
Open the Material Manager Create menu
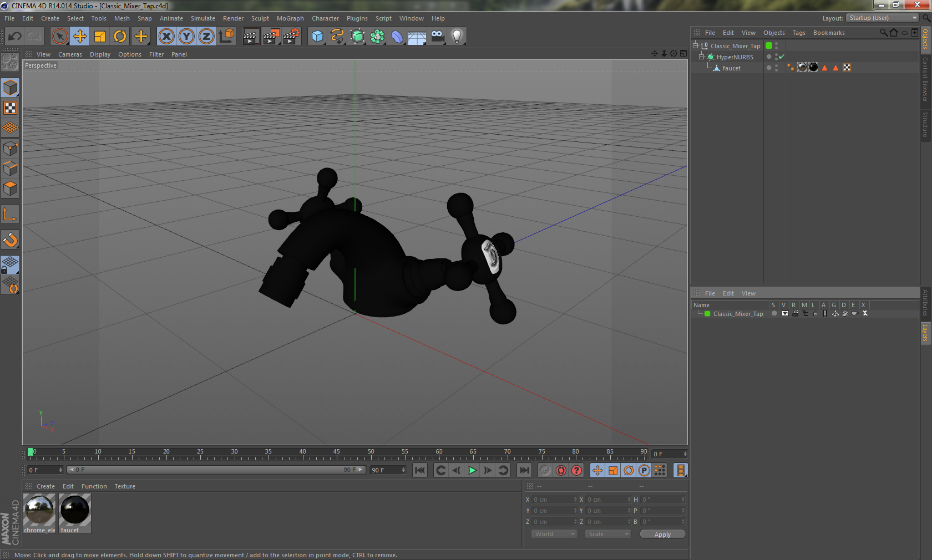pyautogui.click(x=45, y=486)
